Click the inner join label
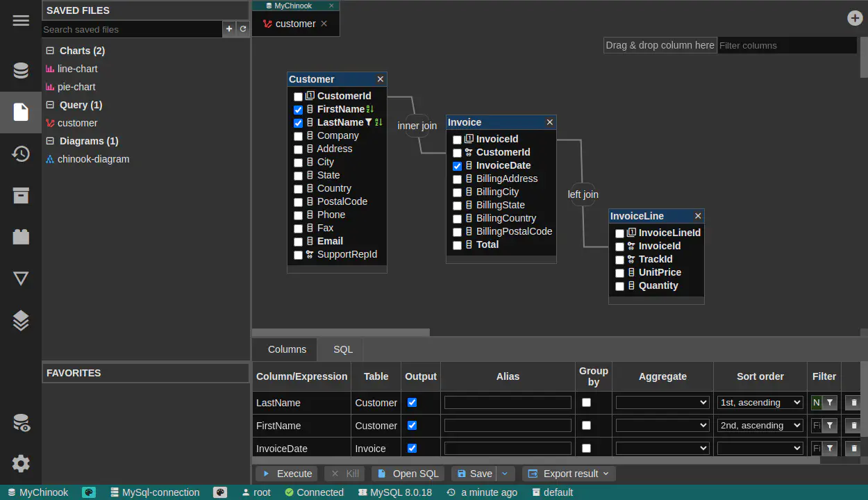This screenshot has height=500, width=868. 417,126
